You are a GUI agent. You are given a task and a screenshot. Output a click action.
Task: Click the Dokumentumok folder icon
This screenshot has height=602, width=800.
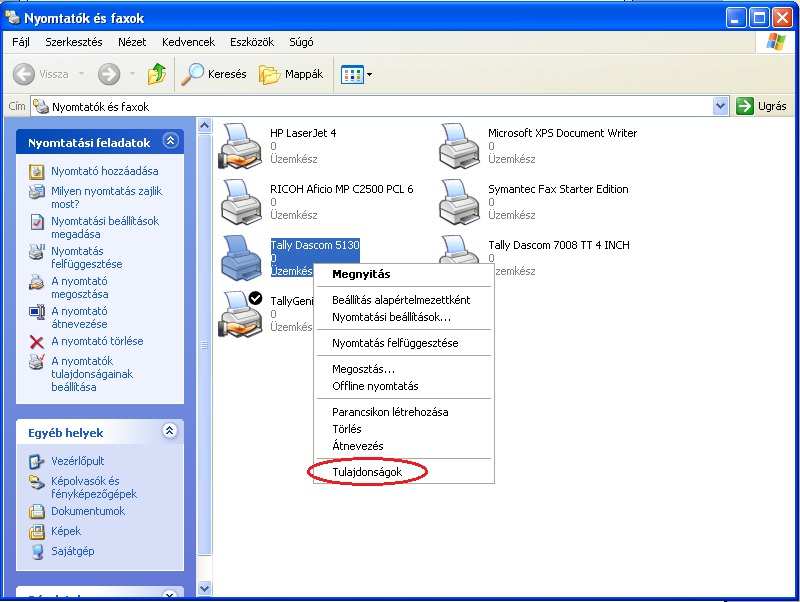click(x=37, y=512)
